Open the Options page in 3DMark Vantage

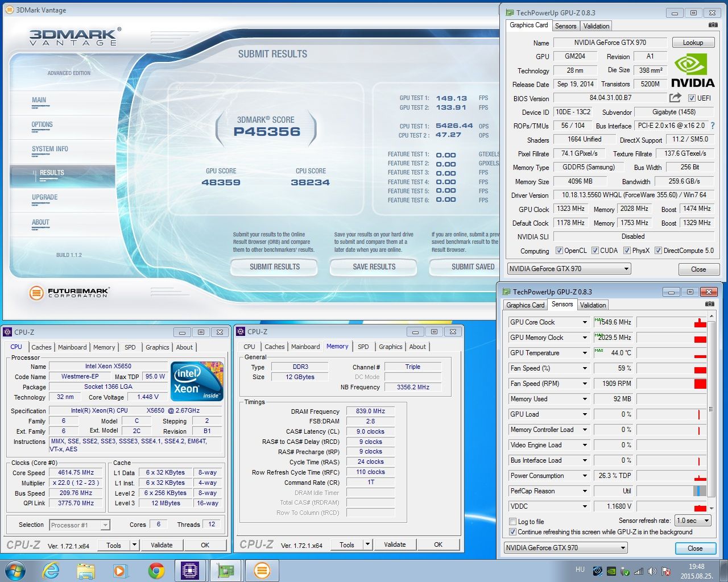tap(42, 124)
